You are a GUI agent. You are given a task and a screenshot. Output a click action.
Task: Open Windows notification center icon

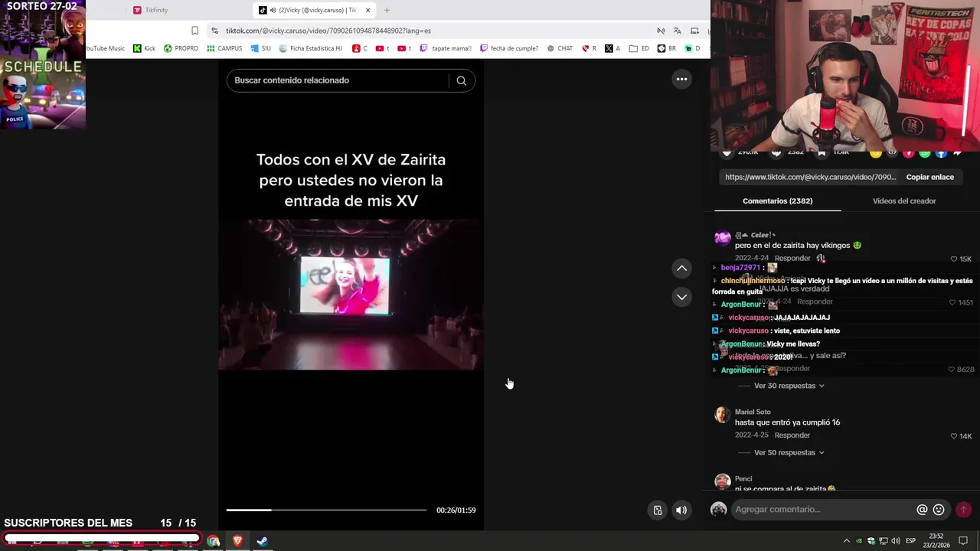point(964,541)
